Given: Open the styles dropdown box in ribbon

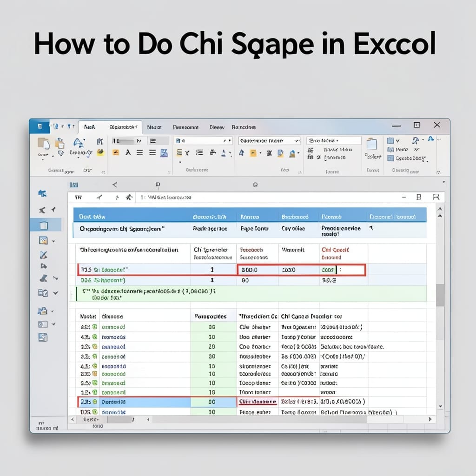Looking at the screenshot, I should click(334, 140).
